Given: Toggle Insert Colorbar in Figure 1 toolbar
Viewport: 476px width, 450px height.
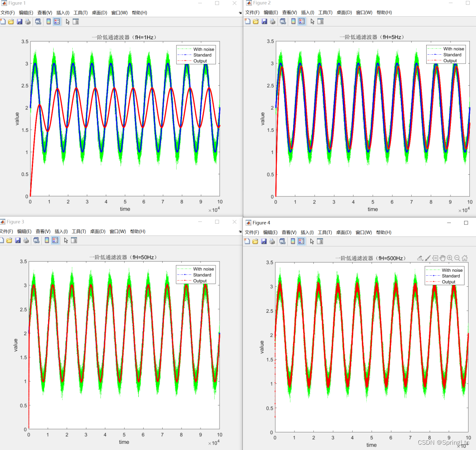Looking at the screenshot, I should point(48,22).
